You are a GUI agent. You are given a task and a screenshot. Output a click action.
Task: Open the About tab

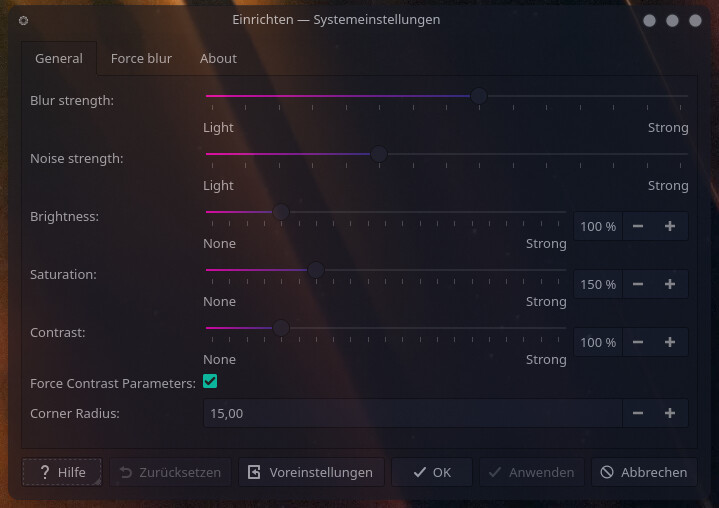point(218,58)
